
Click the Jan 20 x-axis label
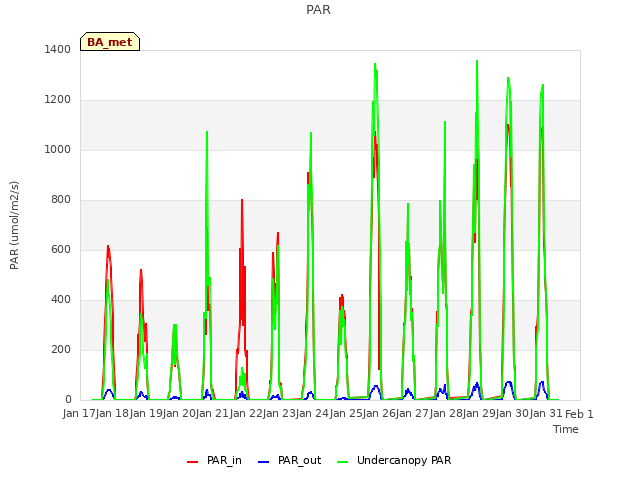pyautogui.click(x=179, y=413)
